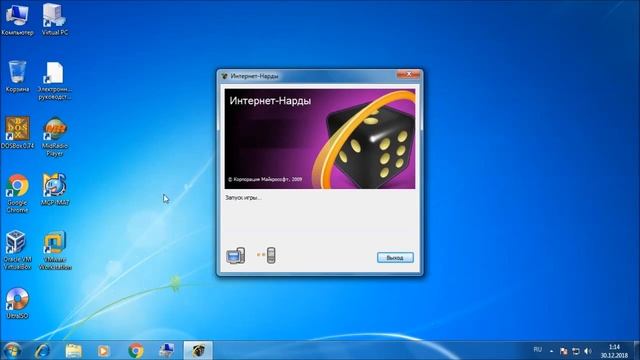Open the Action Center flag icon
640x360 pixels.
[x=564, y=351]
